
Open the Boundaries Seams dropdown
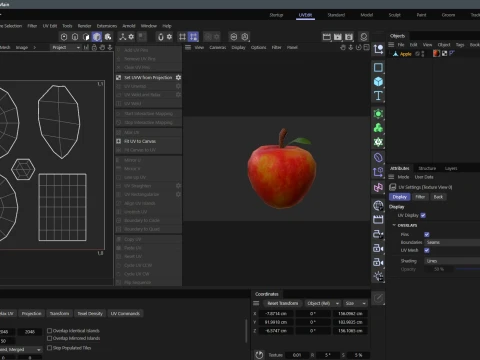click(452, 242)
